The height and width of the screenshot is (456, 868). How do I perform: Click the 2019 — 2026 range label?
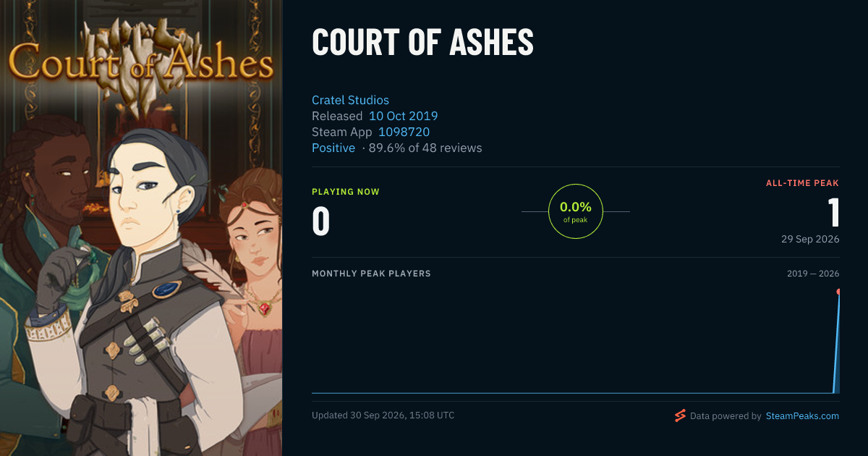click(x=813, y=274)
